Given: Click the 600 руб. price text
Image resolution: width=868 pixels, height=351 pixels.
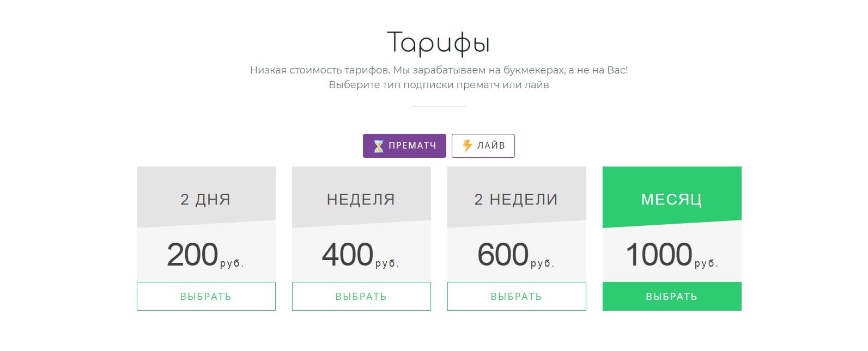Looking at the screenshot, I should (517, 253).
